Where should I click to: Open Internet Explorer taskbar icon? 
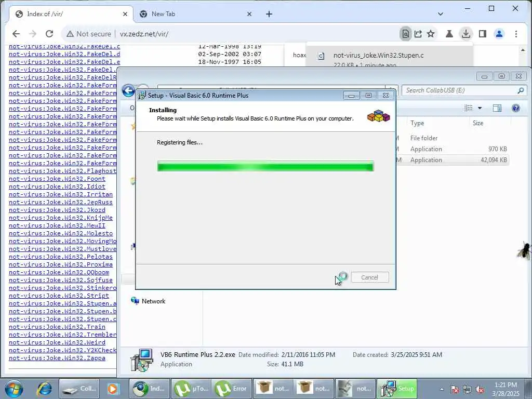tap(45, 389)
